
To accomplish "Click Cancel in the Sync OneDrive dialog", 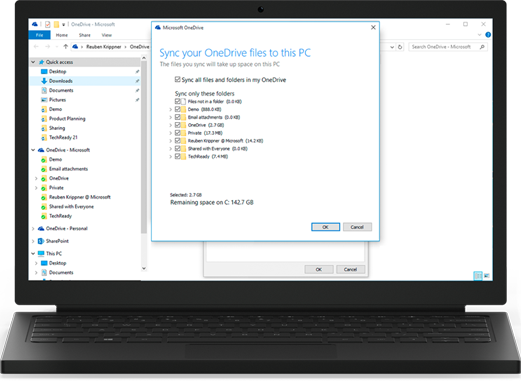I will [357, 227].
